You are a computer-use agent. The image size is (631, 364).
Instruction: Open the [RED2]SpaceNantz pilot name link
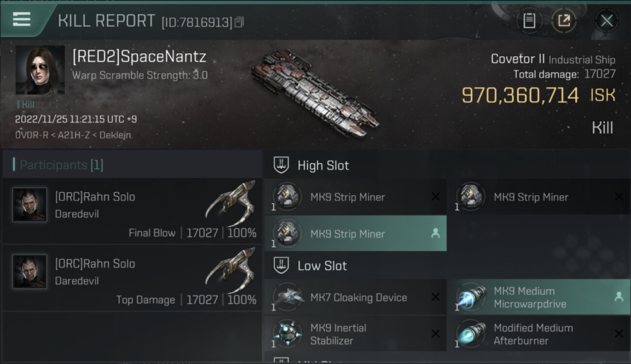[139, 57]
